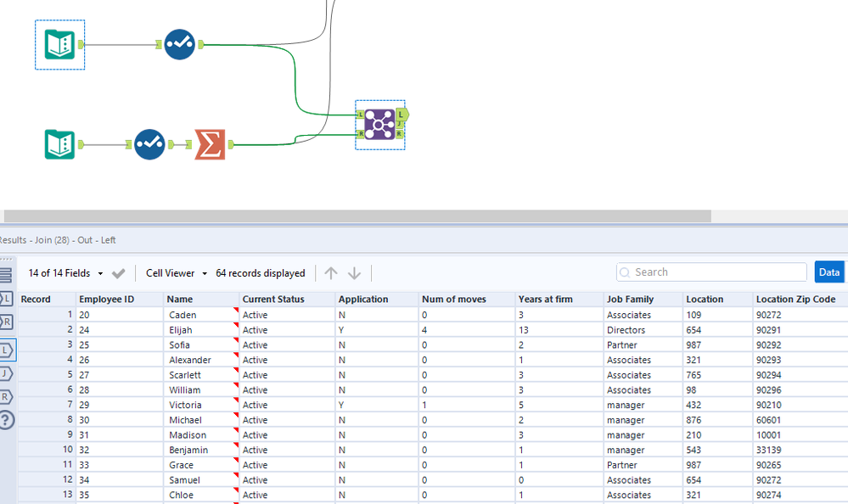The height and width of the screenshot is (504, 848).
Task: Open the Cell Viewer dropdown
Action: tap(177, 273)
